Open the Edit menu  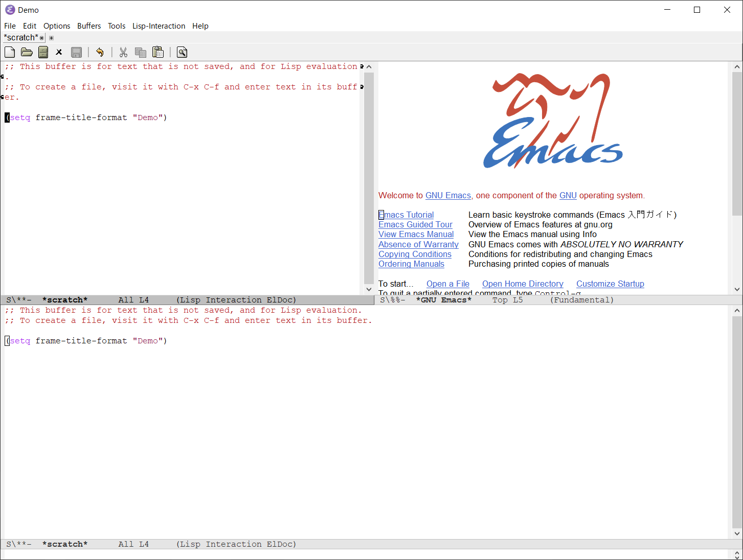pos(30,26)
